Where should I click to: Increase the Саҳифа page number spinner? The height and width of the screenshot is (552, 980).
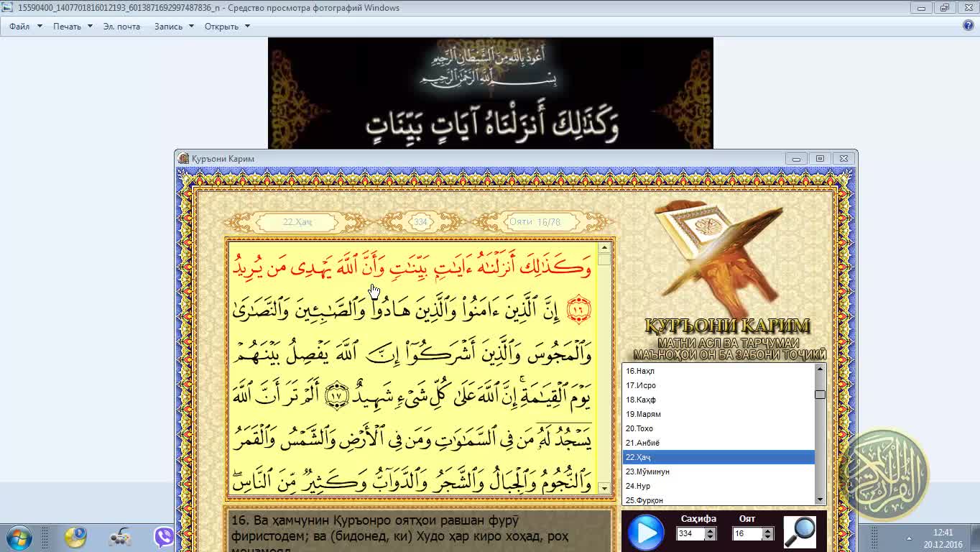pyautogui.click(x=711, y=530)
